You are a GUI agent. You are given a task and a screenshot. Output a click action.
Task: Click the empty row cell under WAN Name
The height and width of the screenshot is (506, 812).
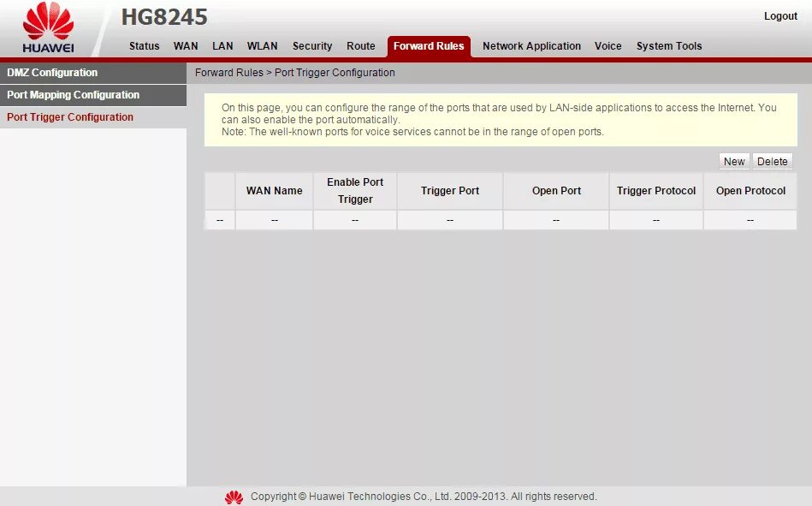pos(274,220)
